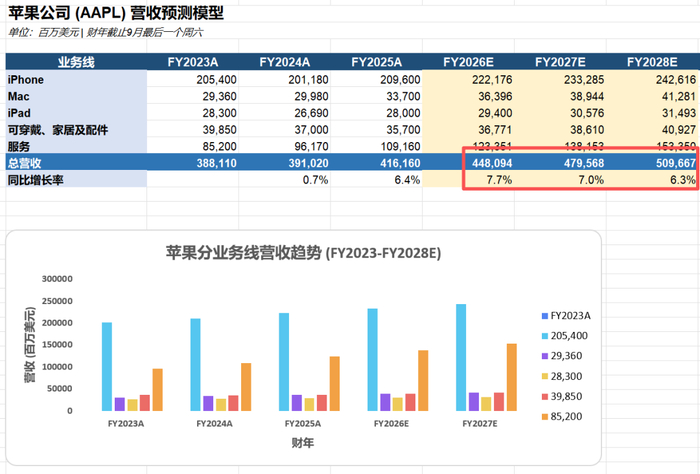This screenshot has width=700, height=474.
Task: Select the FY2023A legend color marker
Action: tap(545, 316)
